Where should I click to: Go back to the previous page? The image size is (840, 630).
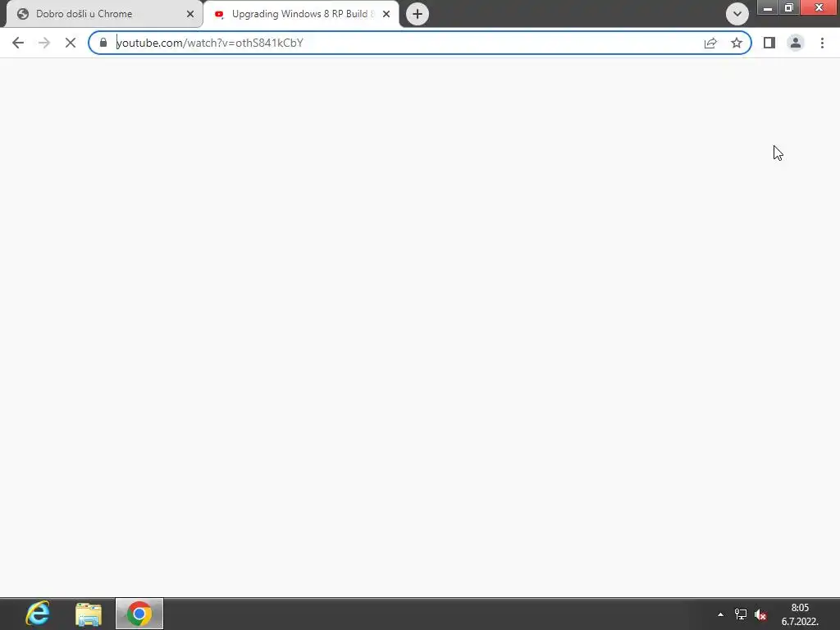[x=18, y=43]
